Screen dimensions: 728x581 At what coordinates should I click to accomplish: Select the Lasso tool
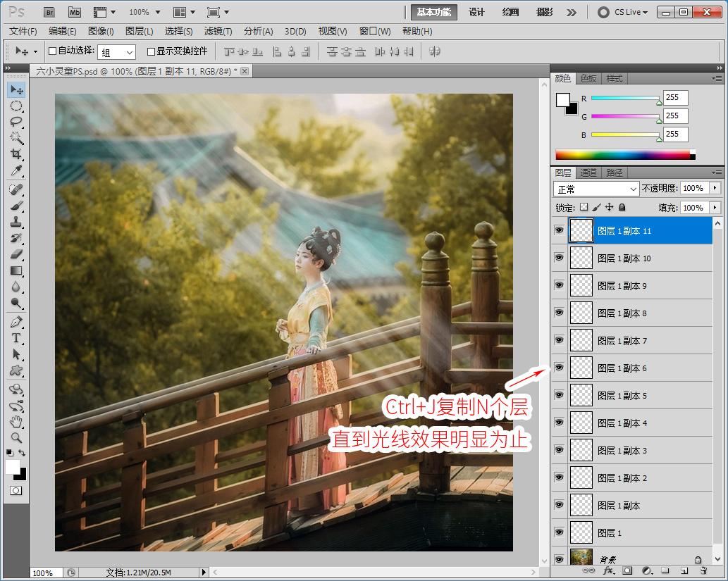[16, 122]
